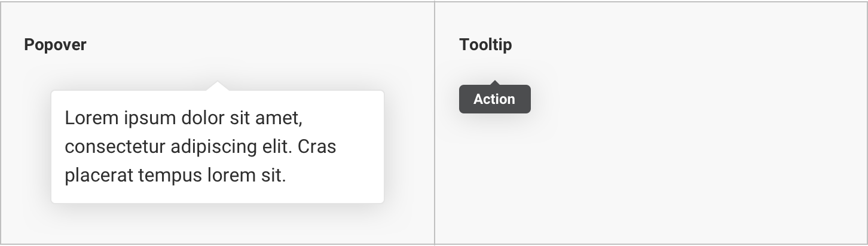Screen dimensions: 868x246
Task: Click the word "dolor" in popover text
Action: [198, 118]
